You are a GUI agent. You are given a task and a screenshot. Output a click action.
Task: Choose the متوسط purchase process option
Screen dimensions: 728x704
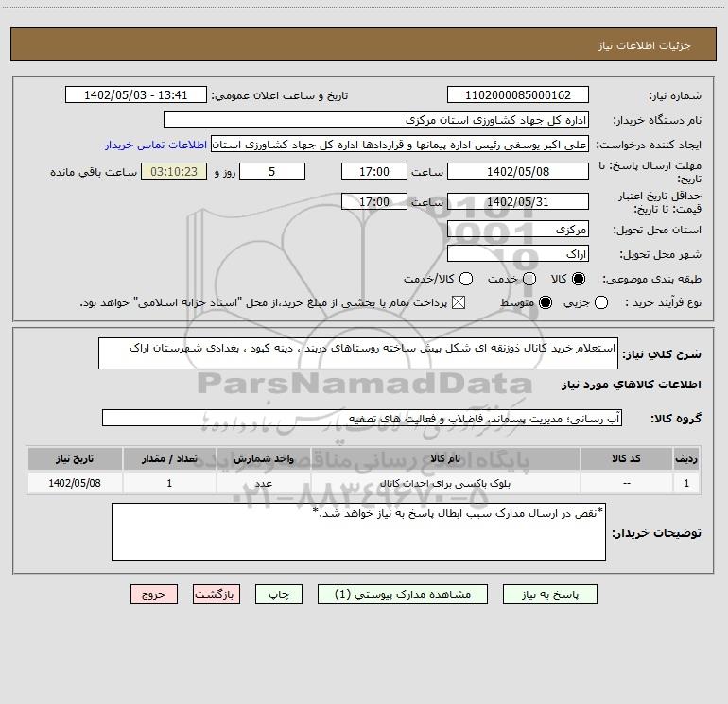pyautogui.click(x=546, y=303)
